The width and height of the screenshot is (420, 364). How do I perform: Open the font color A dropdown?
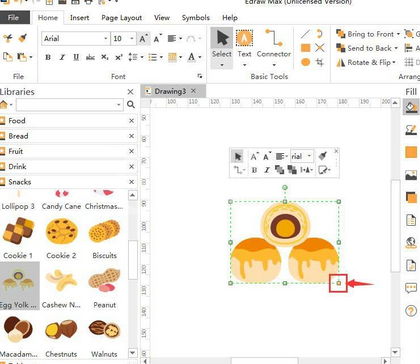click(200, 57)
